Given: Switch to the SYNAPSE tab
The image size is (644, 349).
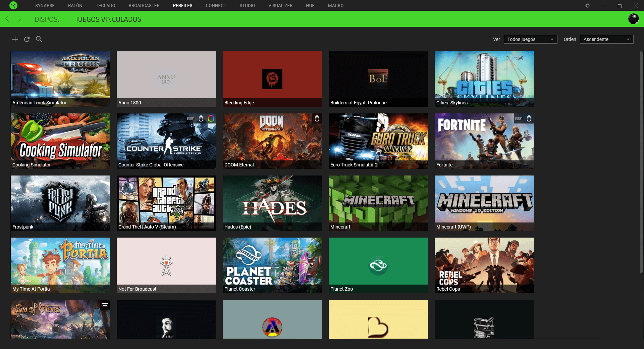Looking at the screenshot, I should tap(45, 5).
